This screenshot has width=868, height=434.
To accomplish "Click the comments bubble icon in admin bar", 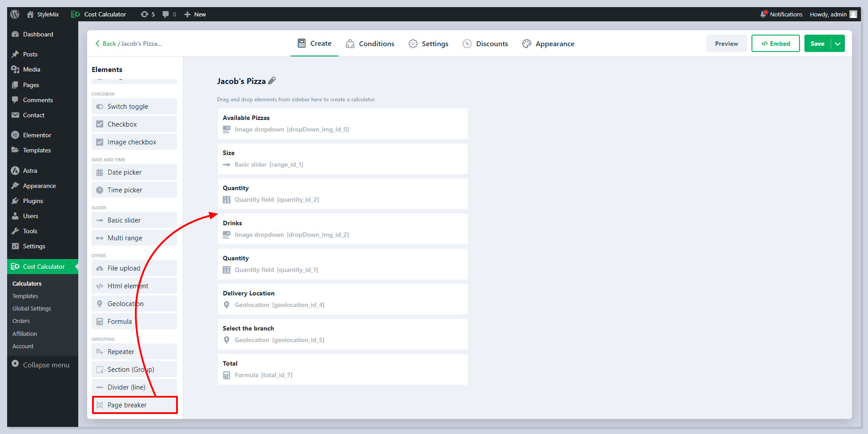I will click(166, 14).
